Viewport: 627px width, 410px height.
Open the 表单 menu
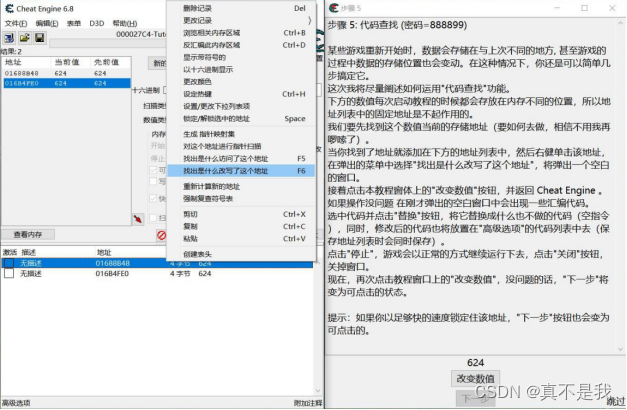tap(74, 23)
